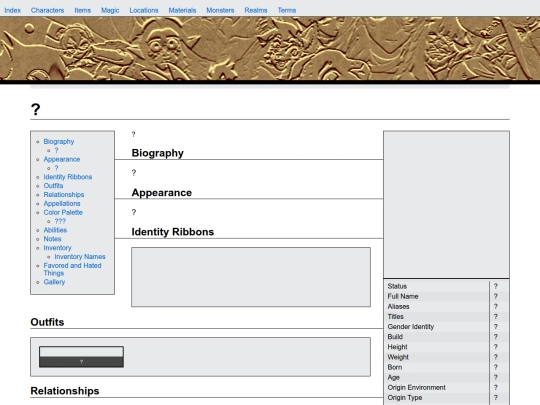
Task: Jump to Abilities in contents list
Action: pos(55,230)
